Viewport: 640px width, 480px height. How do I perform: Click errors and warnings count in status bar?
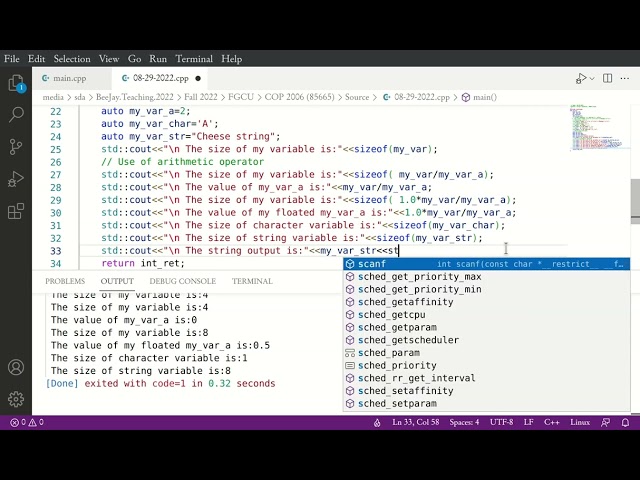27,422
